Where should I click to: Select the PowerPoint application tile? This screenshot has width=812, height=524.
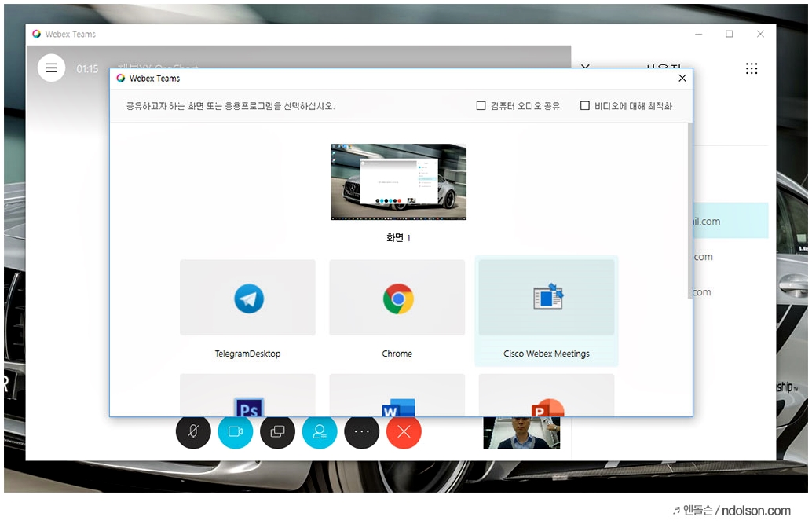click(x=547, y=395)
